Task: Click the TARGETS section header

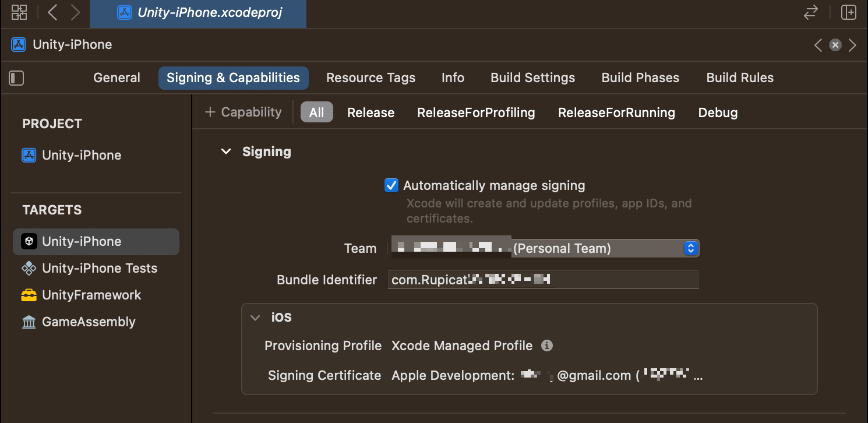Action: pyautogui.click(x=52, y=210)
